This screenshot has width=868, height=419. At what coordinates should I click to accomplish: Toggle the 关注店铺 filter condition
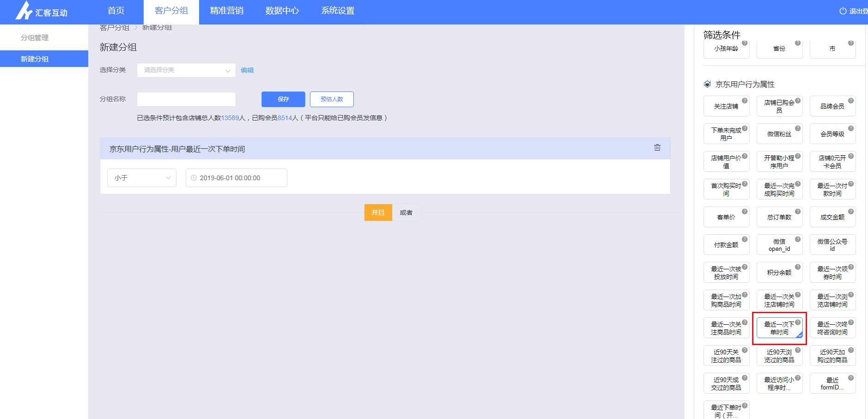point(726,106)
